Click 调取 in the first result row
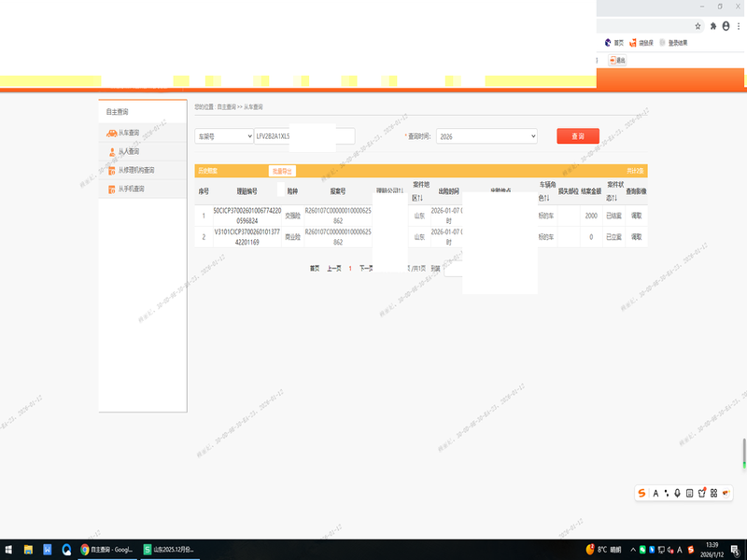The height and width of the screenshot is (560, 747). pyautogui.click(x=637, y=216)
